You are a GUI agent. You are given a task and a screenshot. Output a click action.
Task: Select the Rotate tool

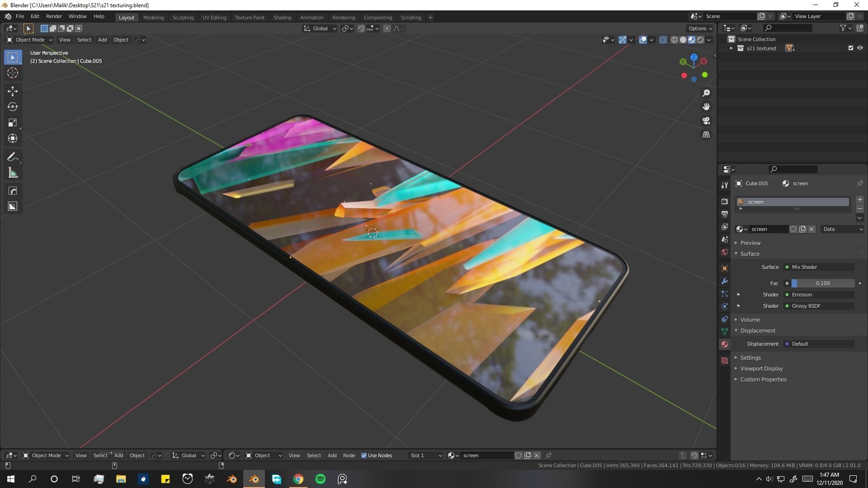point(13,107)
